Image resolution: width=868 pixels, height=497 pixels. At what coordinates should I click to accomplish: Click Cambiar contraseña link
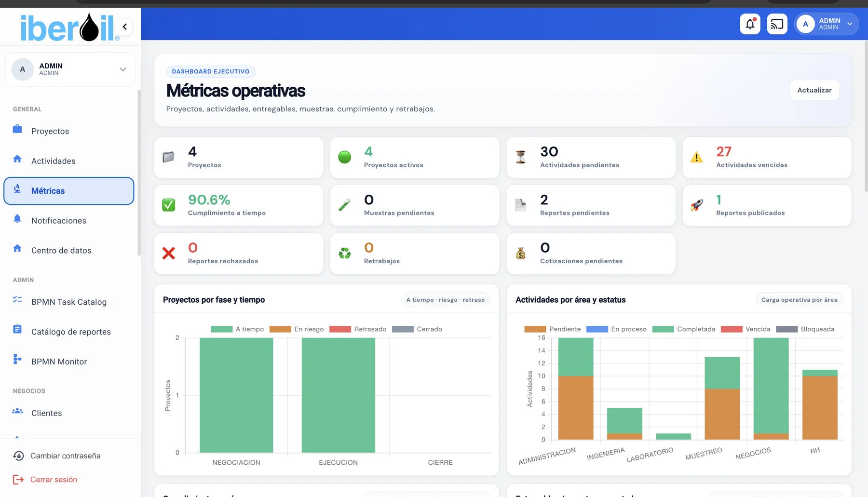click(66, 456)
